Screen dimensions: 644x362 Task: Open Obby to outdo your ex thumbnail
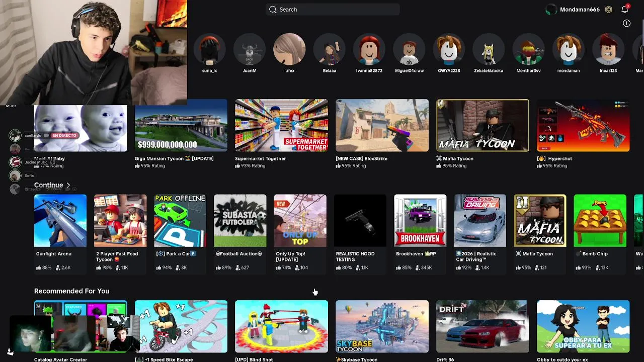point(583,326)
